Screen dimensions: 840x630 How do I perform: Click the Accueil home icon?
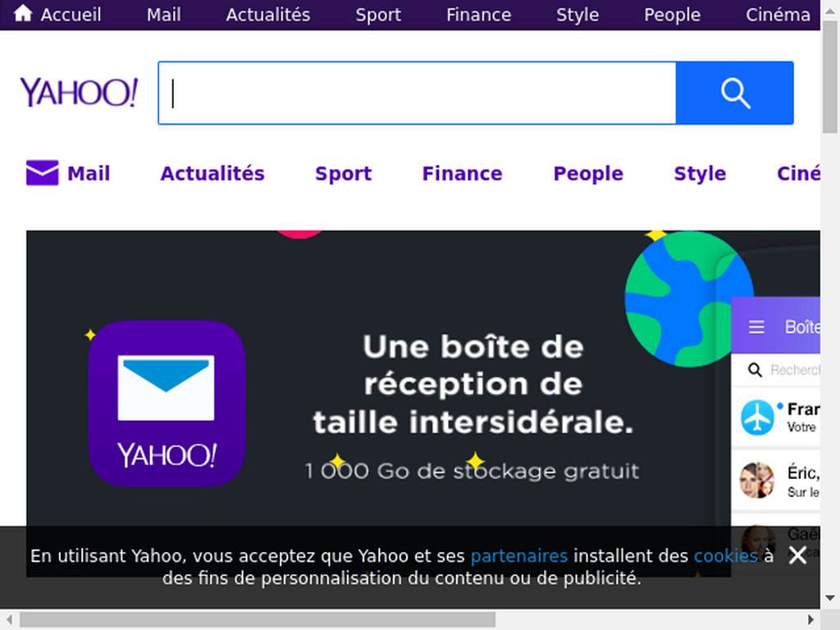pyautogui.click(x=23, y=13)
